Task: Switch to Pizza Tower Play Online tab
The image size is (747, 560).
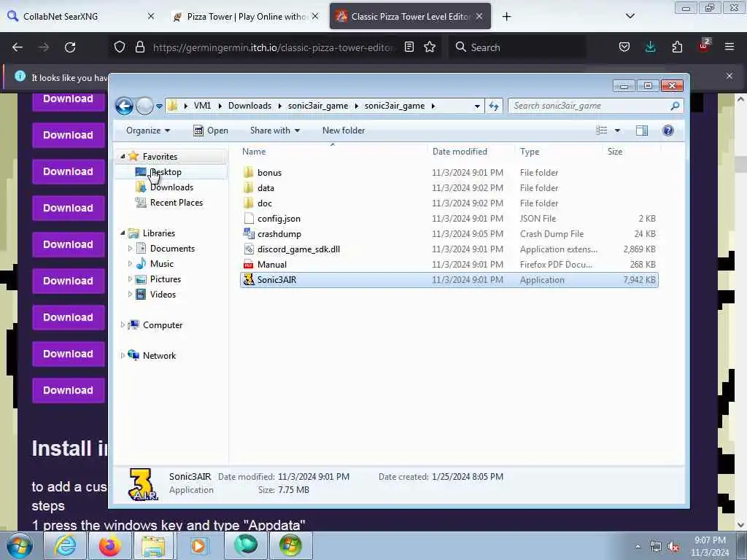Action: pos(245,16)
